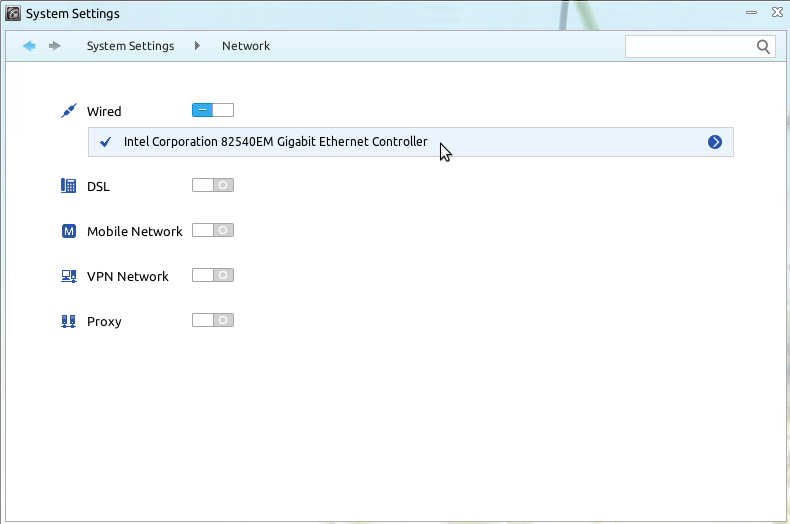This screenshot has width=790, height=524.
Task: Enable the VPN Network toggle
Action: click(212, 275)
